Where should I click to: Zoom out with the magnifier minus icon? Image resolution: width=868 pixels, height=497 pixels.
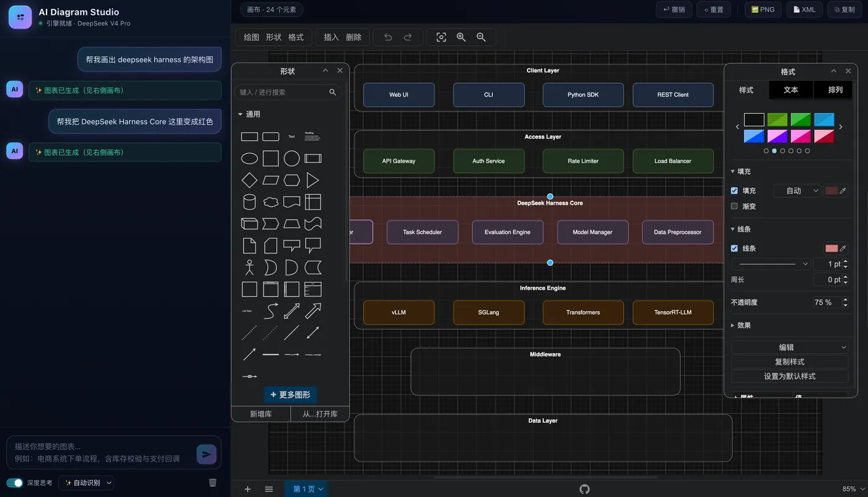point(481,37)
